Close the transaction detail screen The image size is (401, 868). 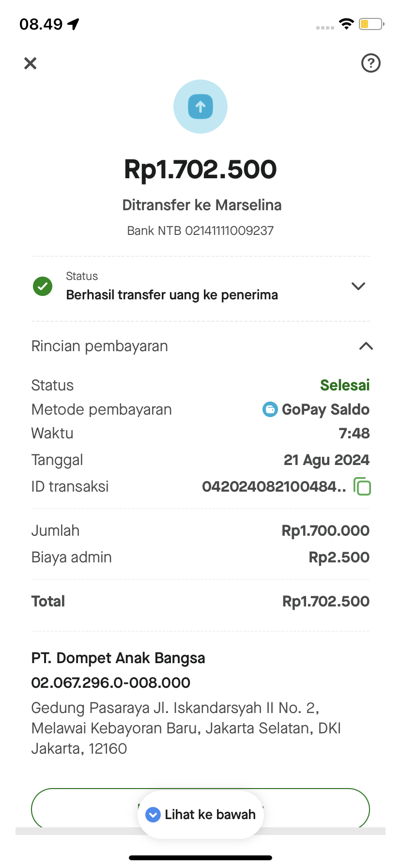[x=31, y=63]
